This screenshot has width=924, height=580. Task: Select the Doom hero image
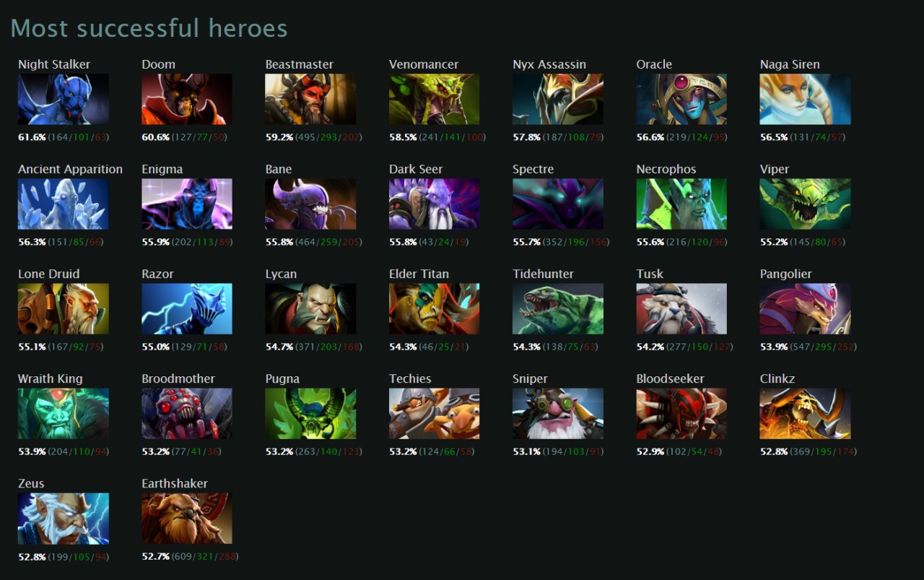(187, 99)
